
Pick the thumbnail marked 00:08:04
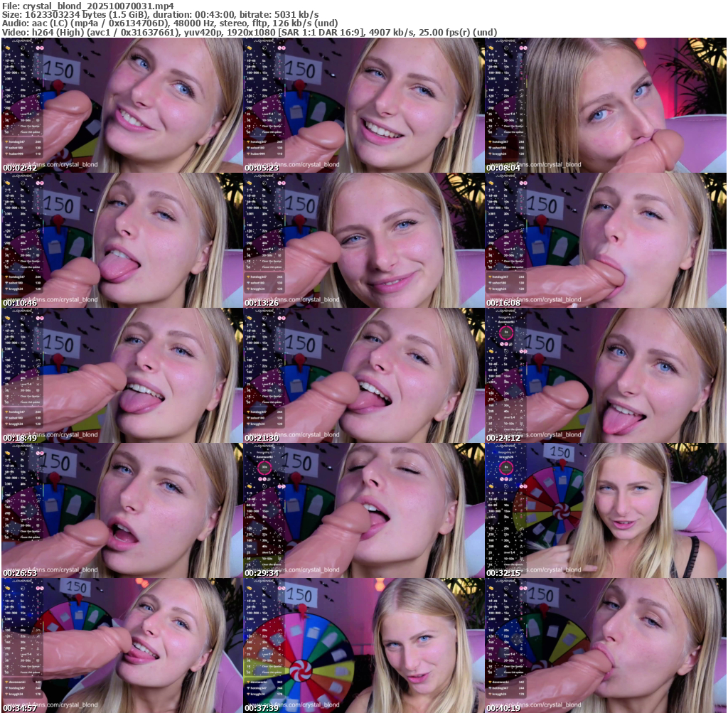[606, 105]
